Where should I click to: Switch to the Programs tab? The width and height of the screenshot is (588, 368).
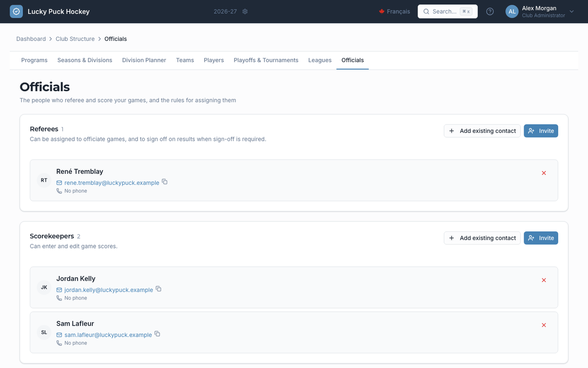tap(34, 60)
